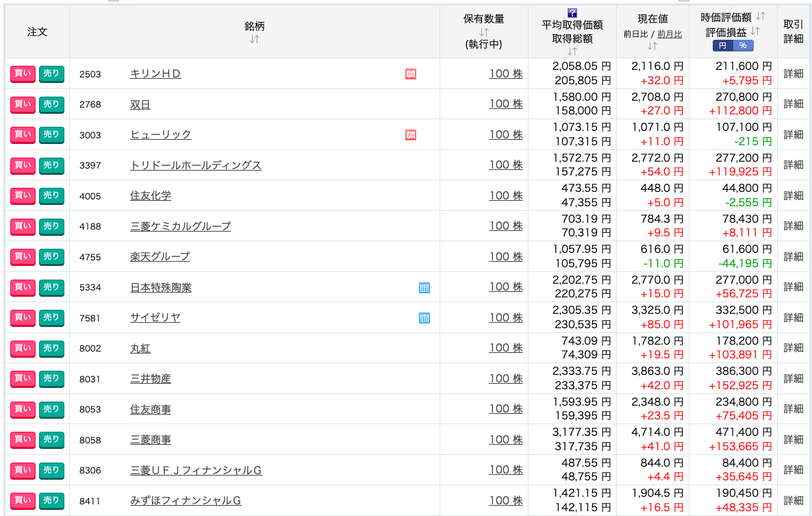812x516 pixels.
Task: Click 買い button for キリンHD
Action: tap(23, 74)
